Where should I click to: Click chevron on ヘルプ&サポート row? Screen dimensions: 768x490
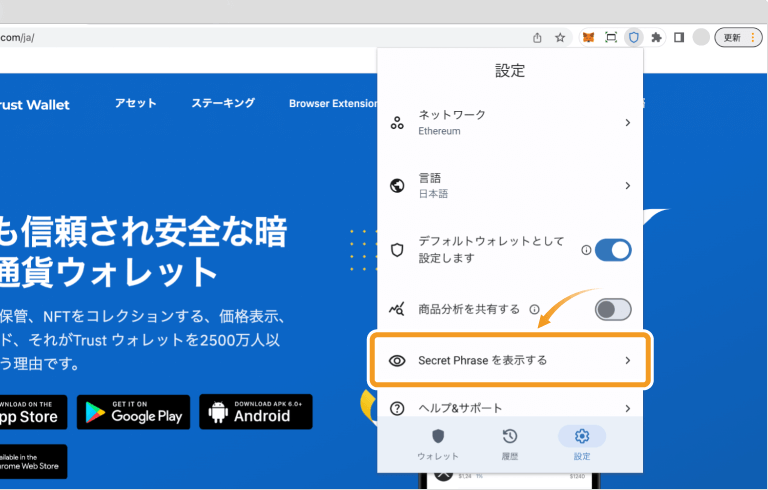627,408
